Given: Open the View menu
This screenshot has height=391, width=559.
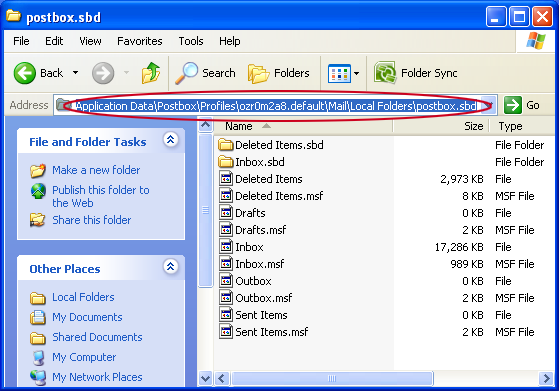Looking at the screenshot, I should pos(90,41).
